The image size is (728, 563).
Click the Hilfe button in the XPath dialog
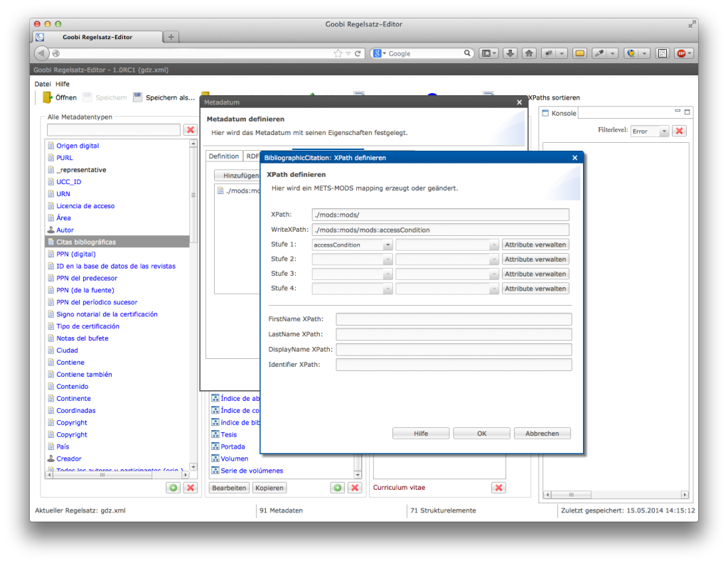(421, 434)
